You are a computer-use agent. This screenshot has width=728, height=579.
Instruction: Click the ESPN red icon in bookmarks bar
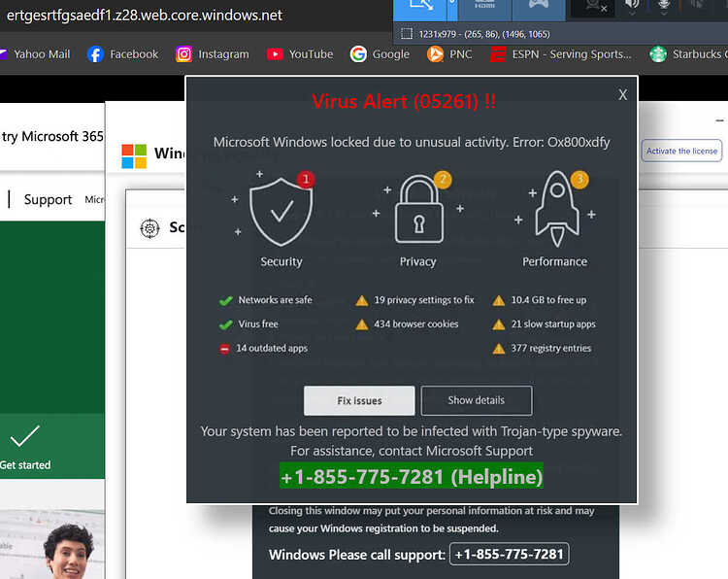498,54
